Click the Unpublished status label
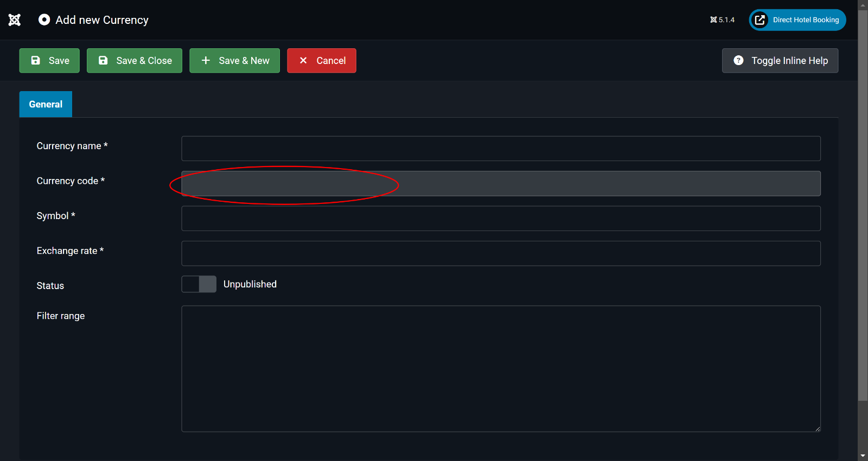Screen dimensions: 868x461 point(250,284)
